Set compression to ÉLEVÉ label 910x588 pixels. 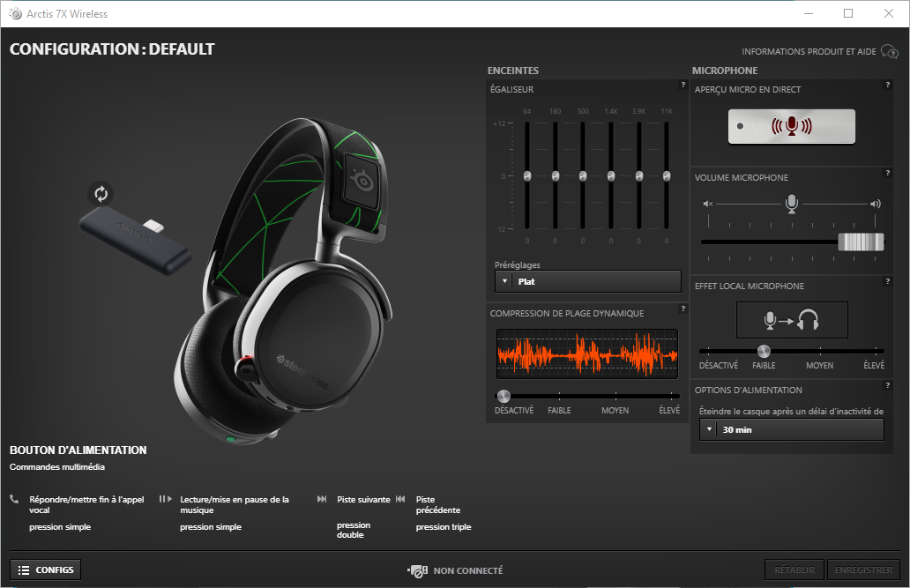tap(669, 411)
